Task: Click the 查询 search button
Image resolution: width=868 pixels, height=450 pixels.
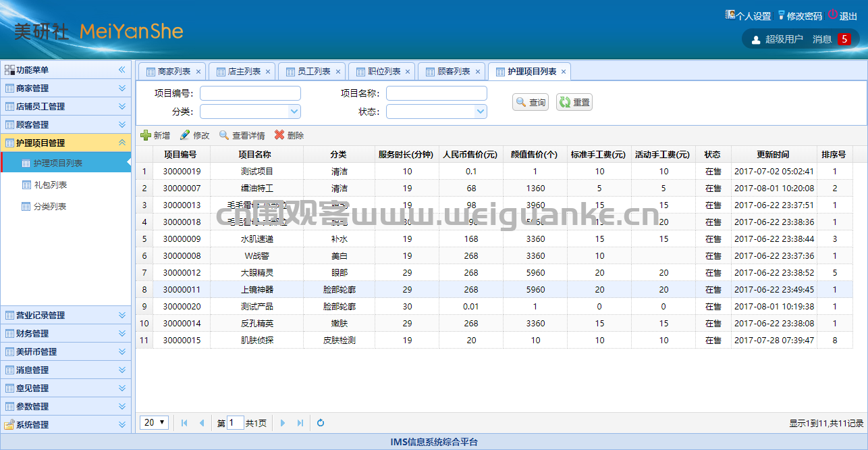Action: pyautogui.click(x=531, y=102)
